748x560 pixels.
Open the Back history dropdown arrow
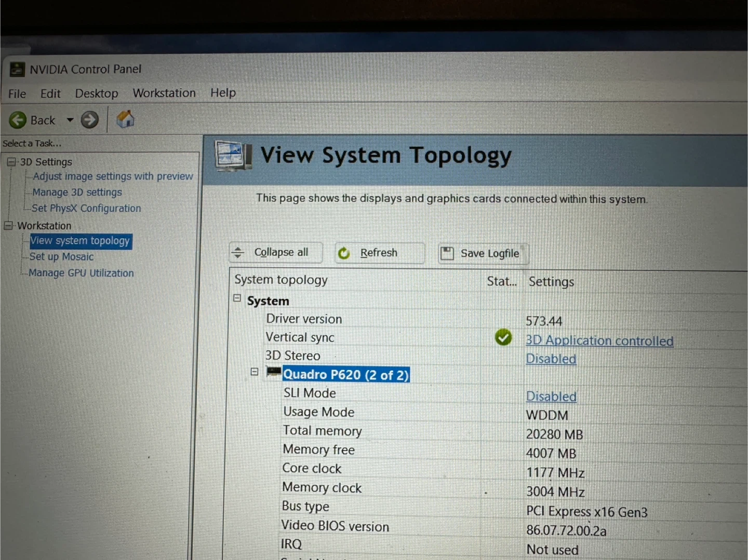pyautogui.click(x=70, y=120)
